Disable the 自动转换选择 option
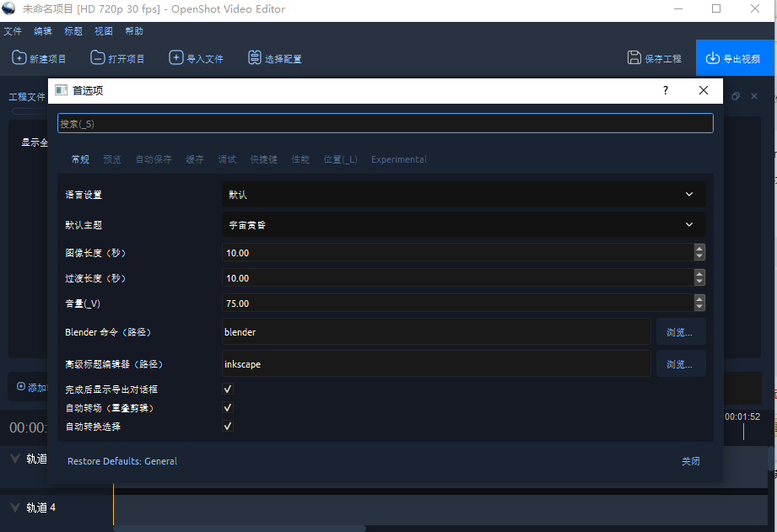 point(227,426)
